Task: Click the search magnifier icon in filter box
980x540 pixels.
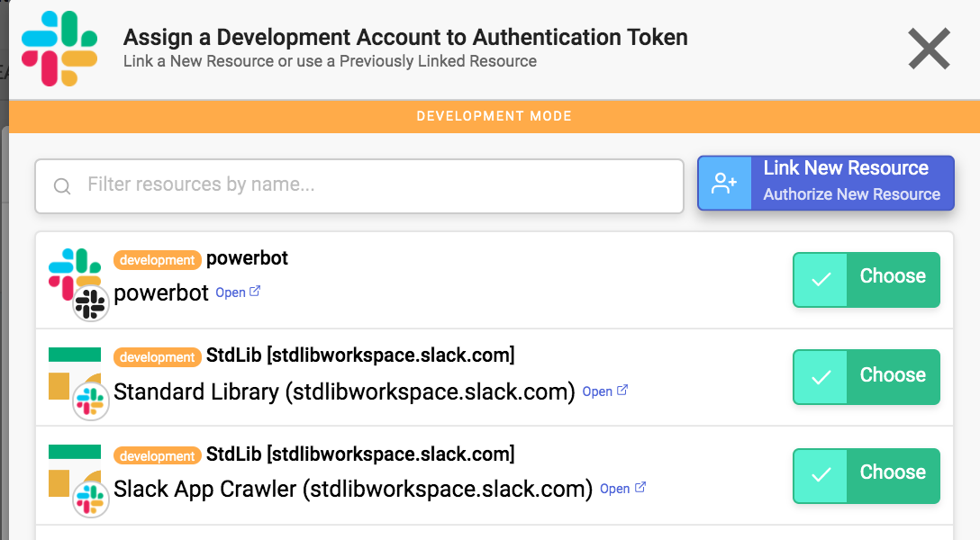Action: (62, 186)
